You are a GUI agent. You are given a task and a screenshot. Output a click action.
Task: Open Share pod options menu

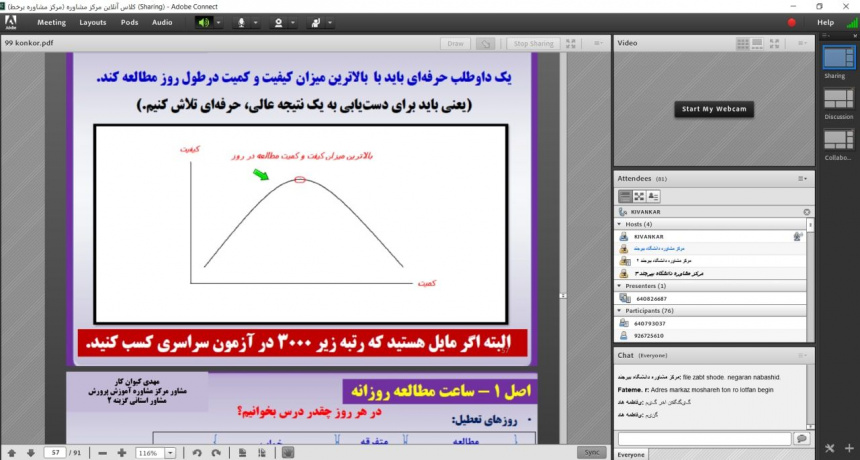pos(598,43)
